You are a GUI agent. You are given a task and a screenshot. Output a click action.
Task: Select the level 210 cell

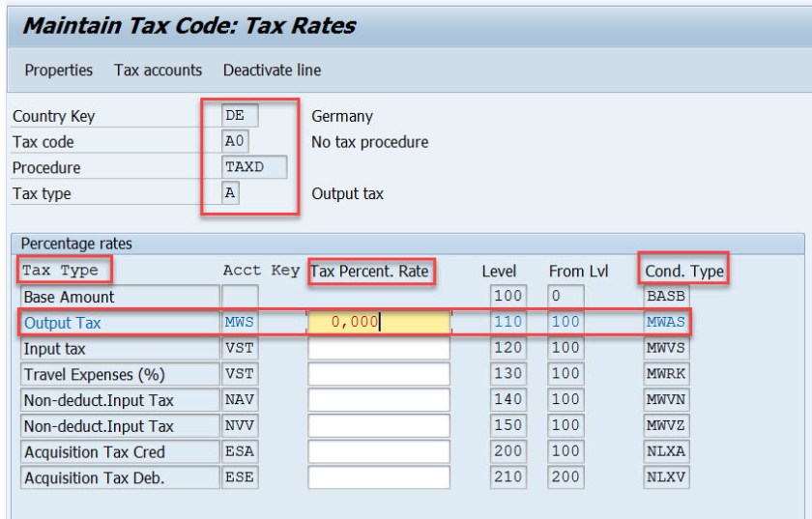point(508,477)
